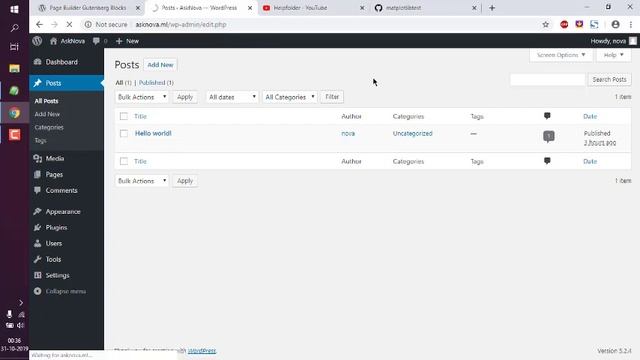The image size is (640, 360).
Task: Bookmark this page with star icon
Action: [546, 24]
